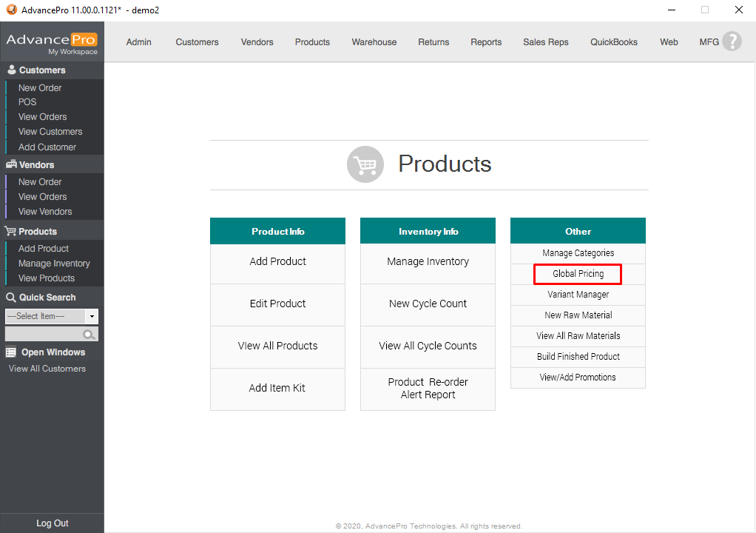Open the Select Item dropdown
756x533 pixels.
tap(92, 317)
